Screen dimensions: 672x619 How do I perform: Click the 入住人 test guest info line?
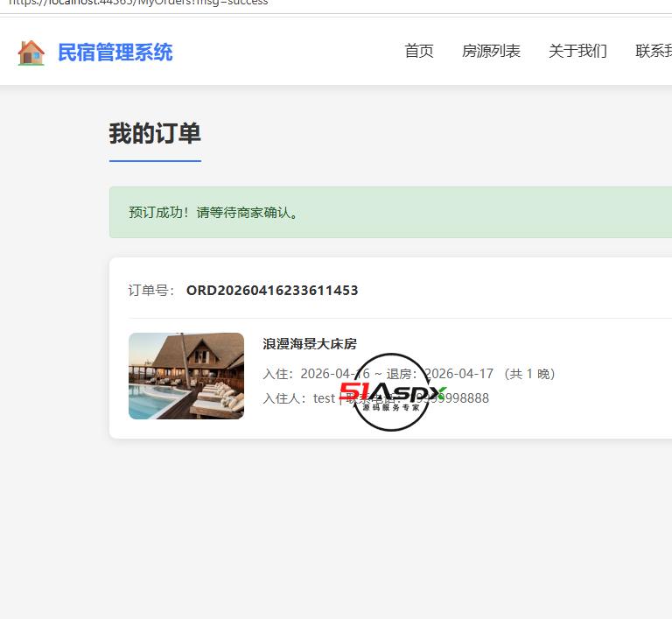pos(376,398)
